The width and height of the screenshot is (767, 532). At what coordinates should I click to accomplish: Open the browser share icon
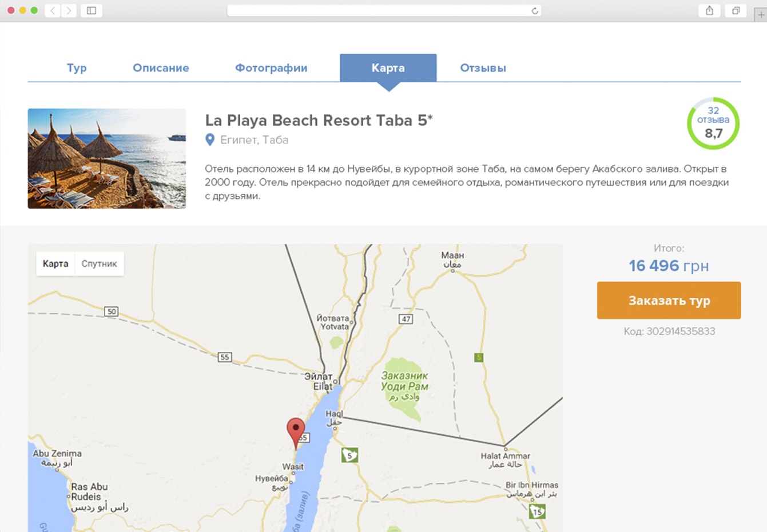(709, 10)
